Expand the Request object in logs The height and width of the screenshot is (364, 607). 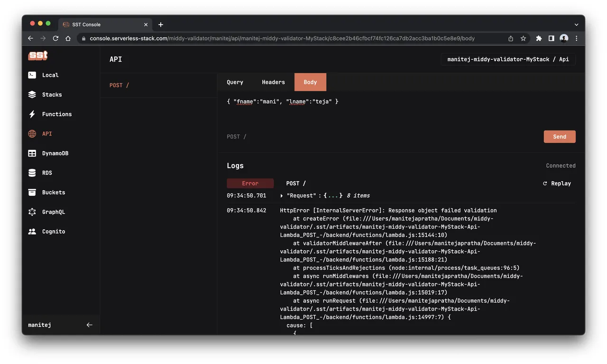[x=282, y=196]
